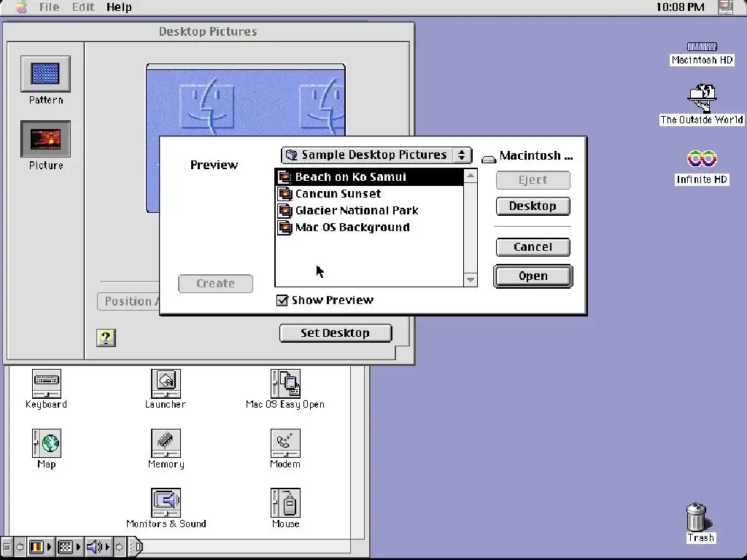The height and width of the screenshot is (560, 747).
Task: Click the dimmed Eject button
Action: coord(533,180)
